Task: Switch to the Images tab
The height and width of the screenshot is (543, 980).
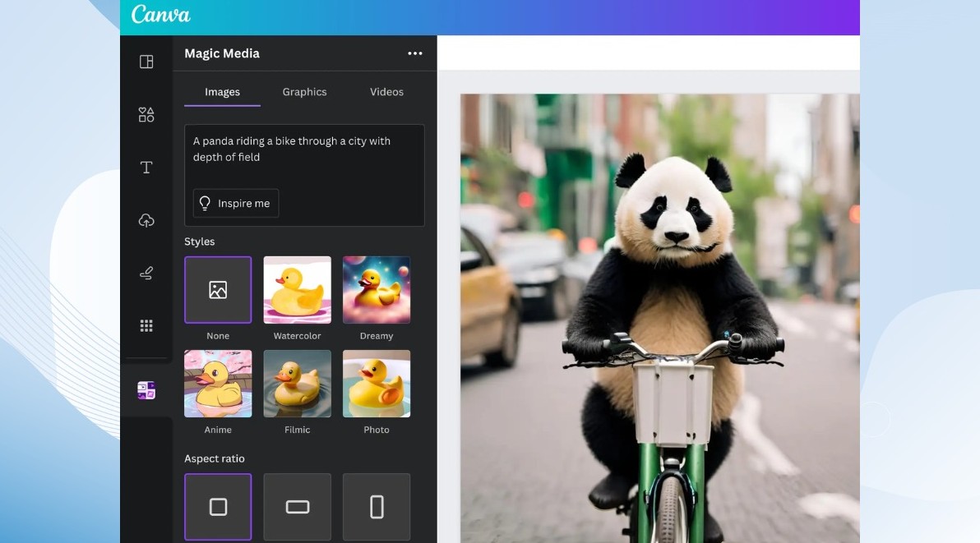Action: pos(222,92)
